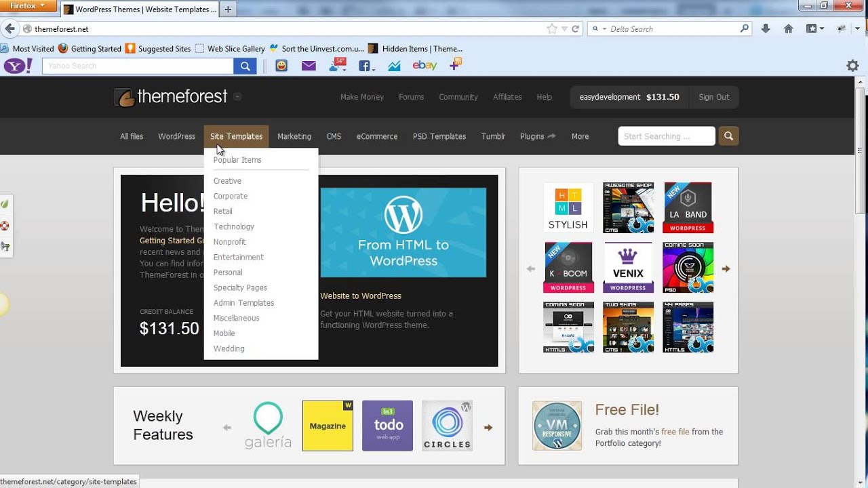
Task: Open the Firefox downloads arrow icon
Action: pyautogui.click(x=766, y=28)
